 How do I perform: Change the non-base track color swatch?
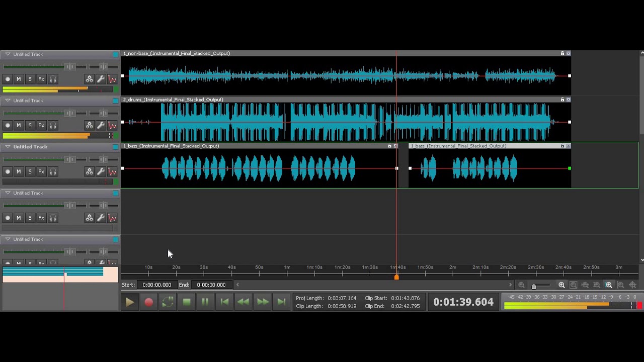pos(116,54)
